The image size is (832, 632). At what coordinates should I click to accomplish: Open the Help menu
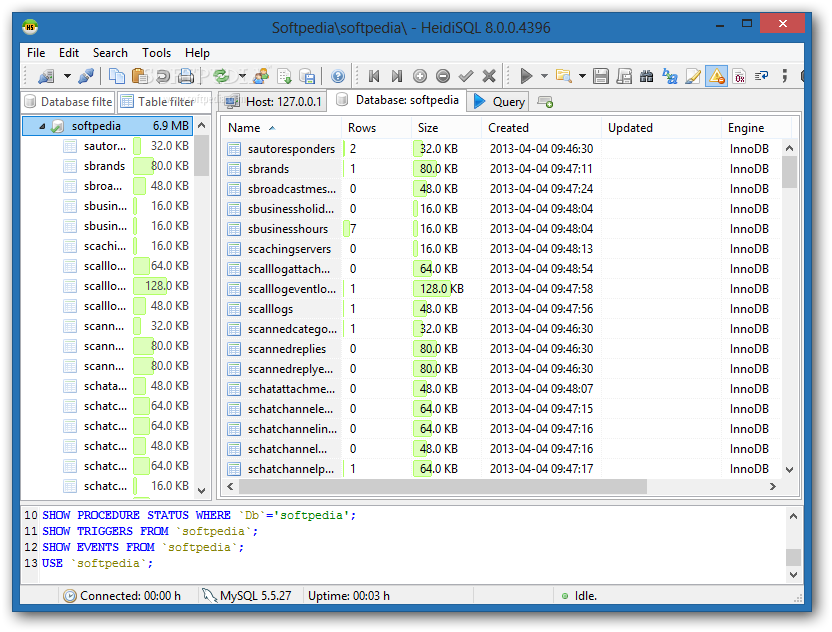point(197,53)
